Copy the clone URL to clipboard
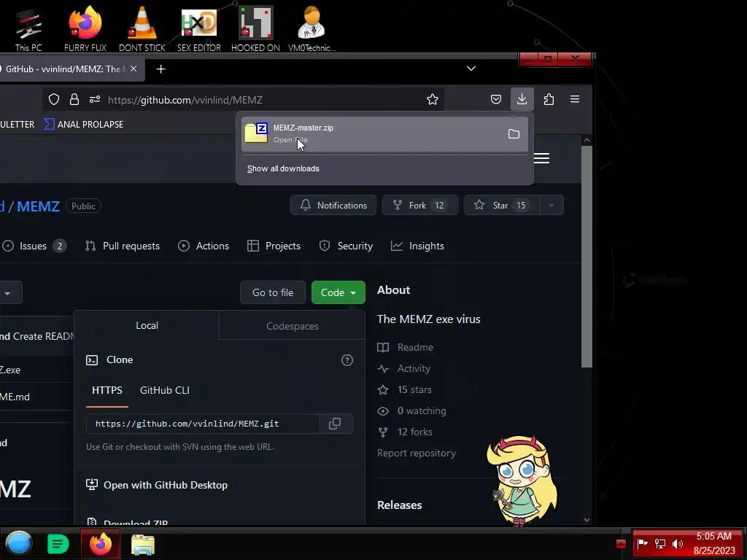Image resolution: width=747 pixels, height=560 pixels. pyautogui.click(x=335, y=424)
